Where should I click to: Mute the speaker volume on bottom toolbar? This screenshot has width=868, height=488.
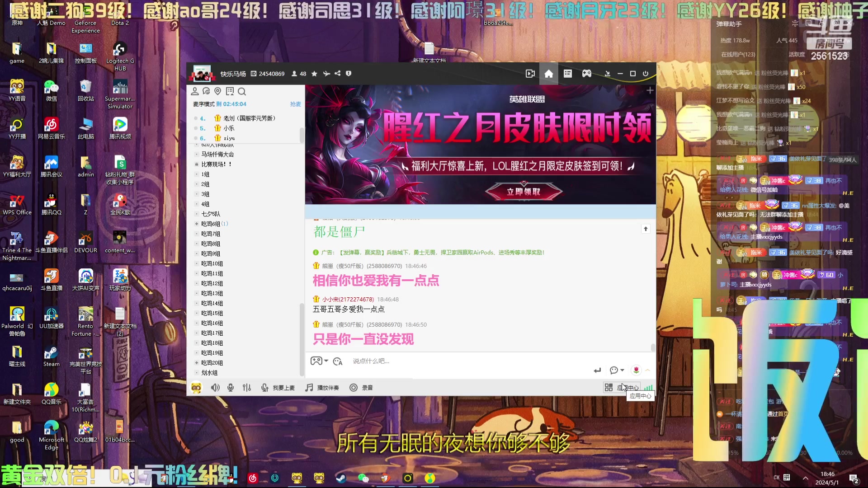click(216, 387)
